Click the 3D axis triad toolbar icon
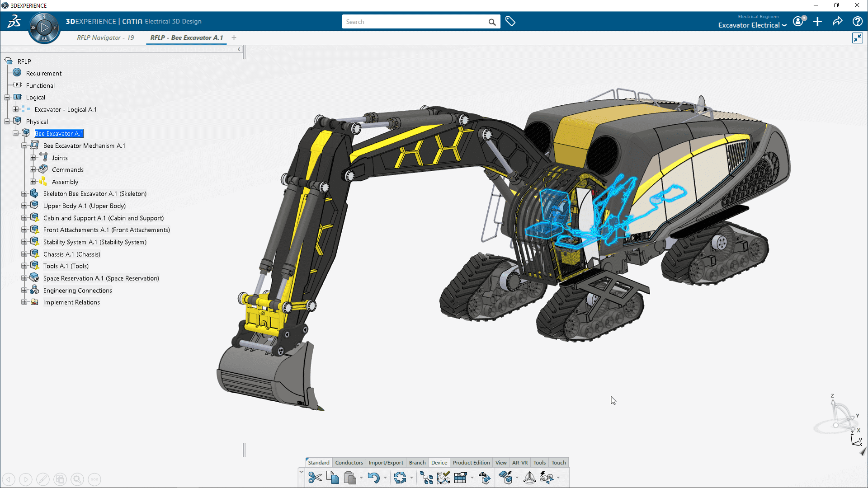Screen dimensions: 868x488 [x=529, y=478]
